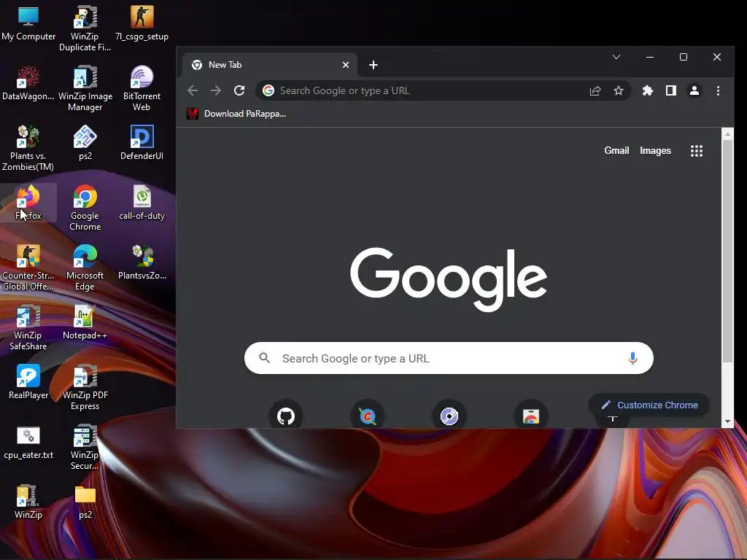The image size is (747, 560).
Task: Click the Customize Chrome button
Action: [x=649, y=405]
